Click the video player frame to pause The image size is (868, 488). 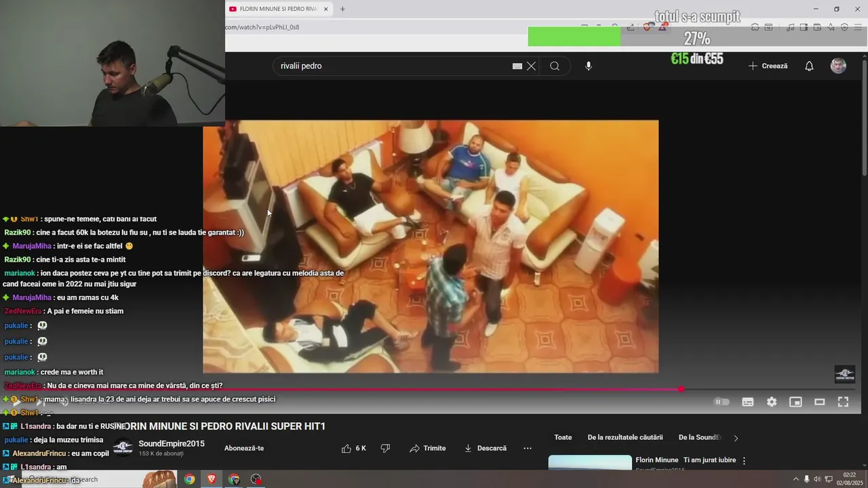point(431,247)
